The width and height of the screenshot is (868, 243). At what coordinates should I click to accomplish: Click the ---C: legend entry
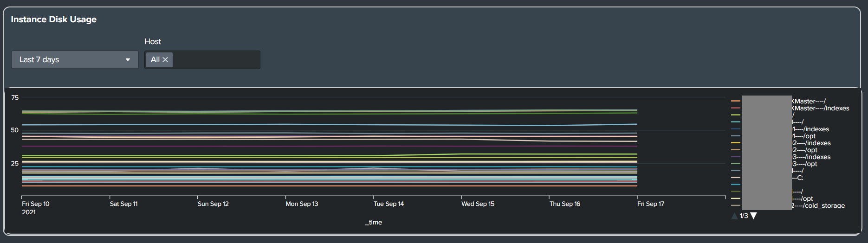[798, 178]
